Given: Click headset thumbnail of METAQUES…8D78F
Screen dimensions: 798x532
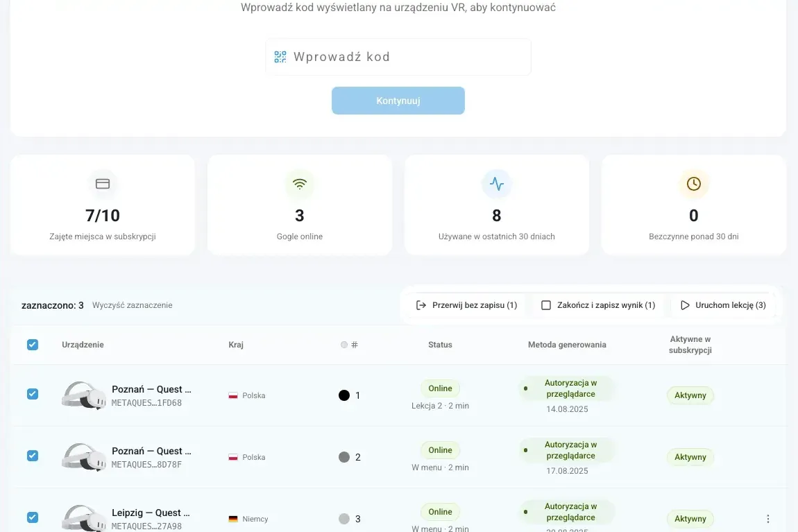Looking at the screenshot, I should tap(84, 457).
